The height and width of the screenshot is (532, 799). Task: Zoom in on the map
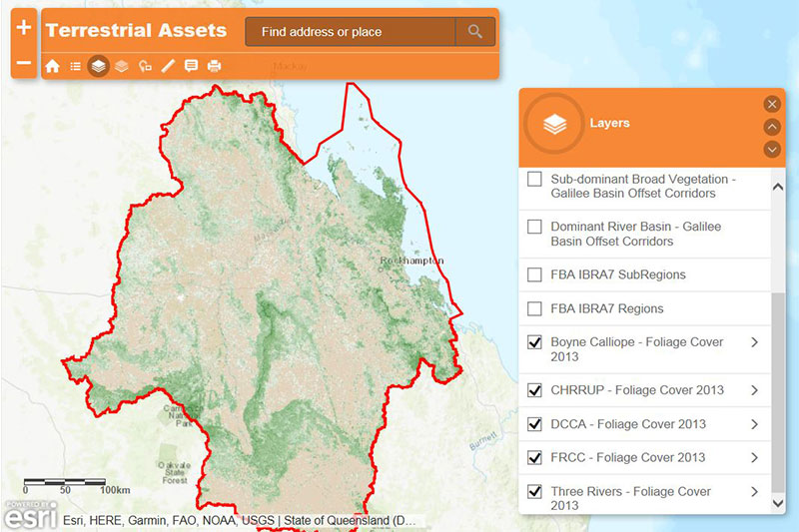[24, 28]
